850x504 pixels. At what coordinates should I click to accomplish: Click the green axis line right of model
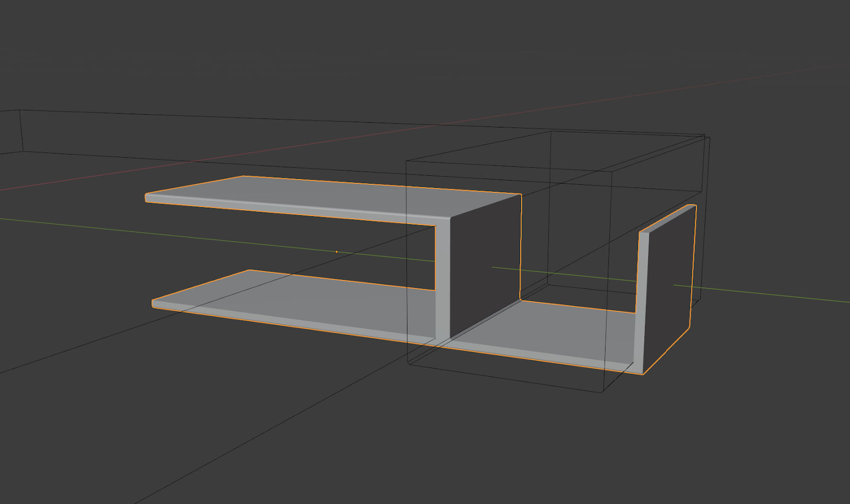770,295
